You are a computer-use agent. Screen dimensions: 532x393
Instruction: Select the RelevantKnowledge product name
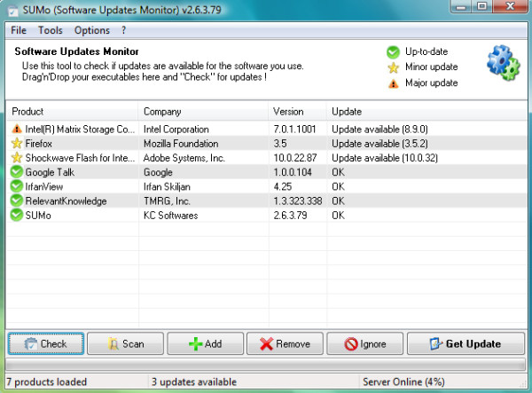(66, 200)
